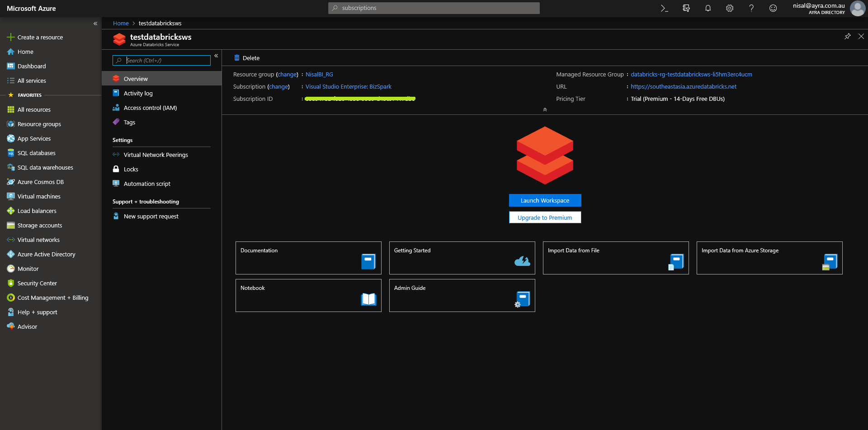Click Launch Workspace button

[x=545, y=200]
